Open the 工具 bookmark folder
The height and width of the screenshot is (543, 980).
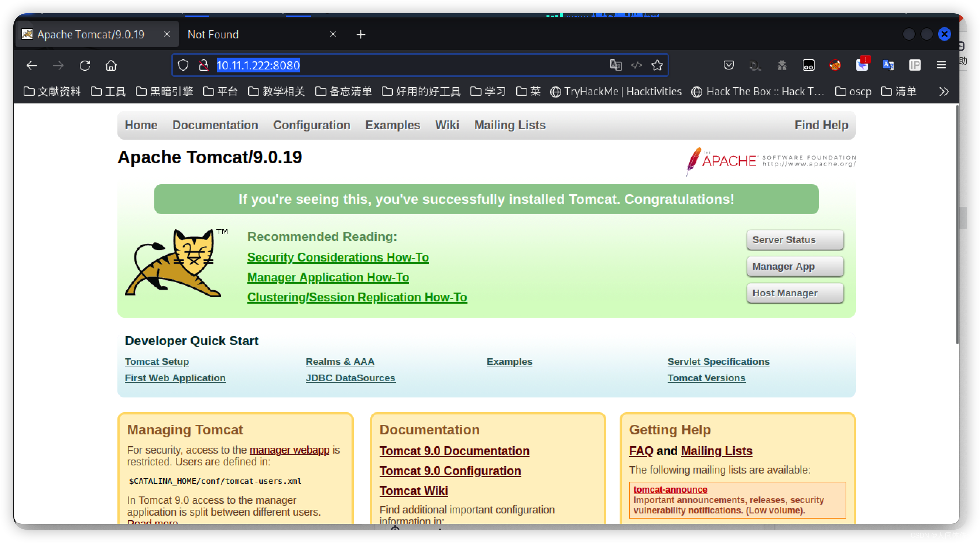[x=108, y=92]
